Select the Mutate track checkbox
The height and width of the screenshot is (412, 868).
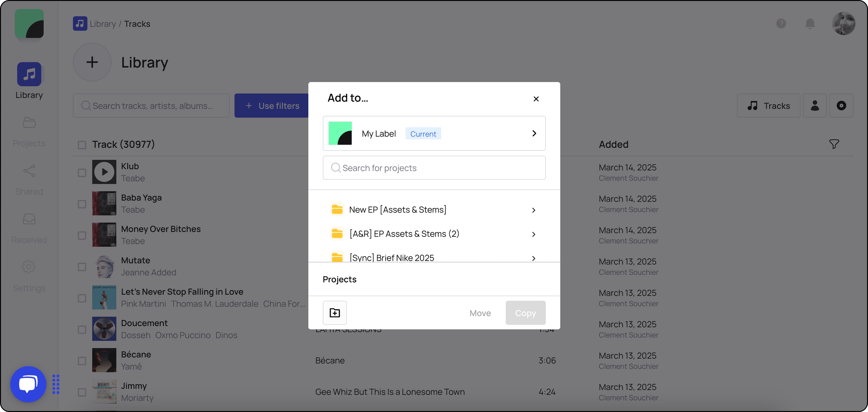click(82, 267)
